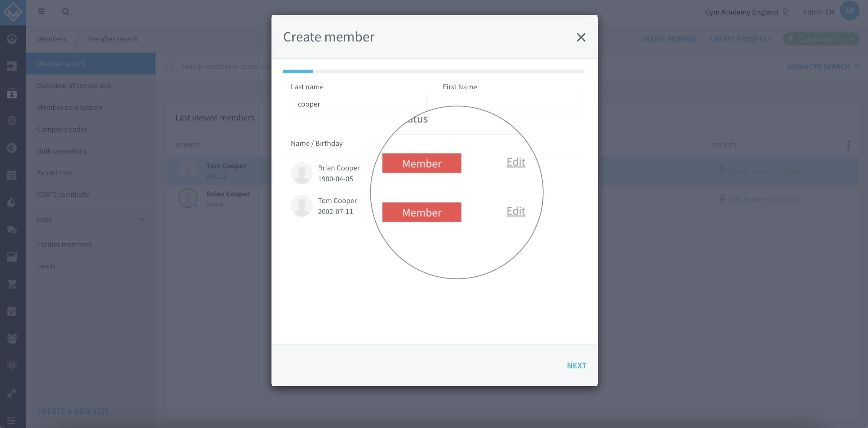Open Company codes
Viewport: 868px width, 428px height.
62,129
